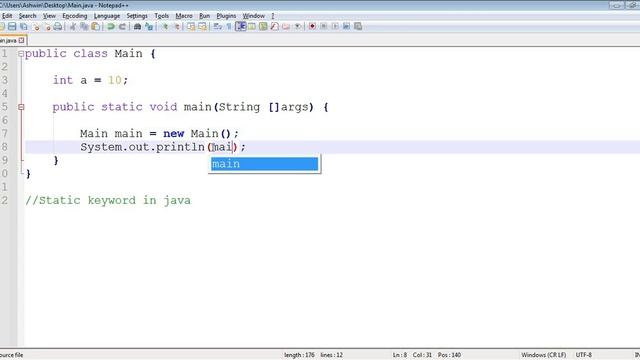Open the Macro menu
This screenshot has height=360, width=640.
(184, 16)
